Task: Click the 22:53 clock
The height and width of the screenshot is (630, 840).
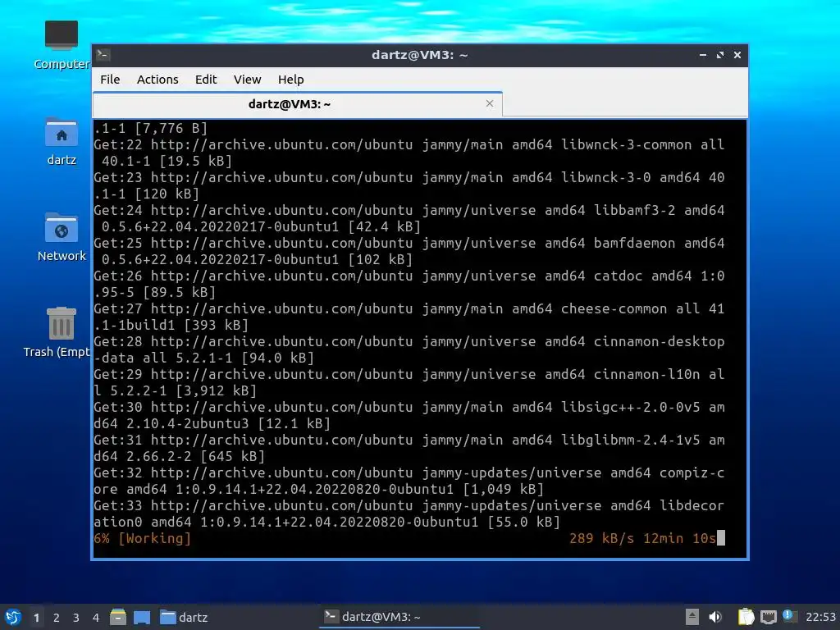Action: tap(820, 617)
